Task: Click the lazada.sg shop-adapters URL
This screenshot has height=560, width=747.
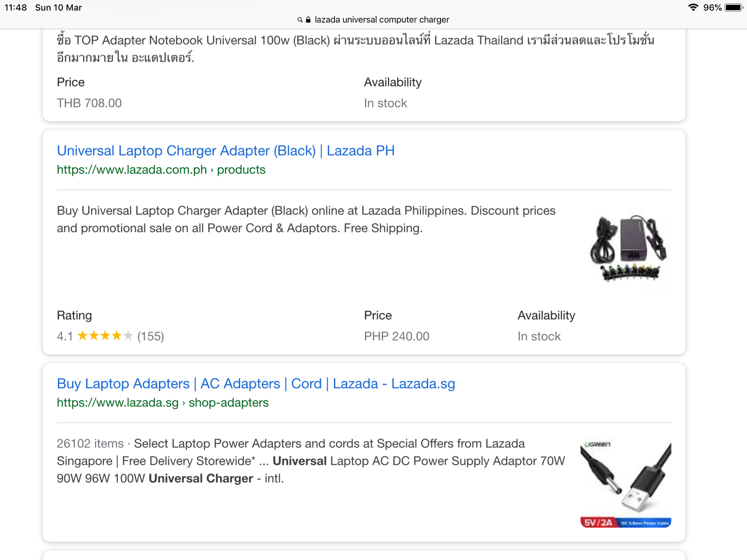Action: pos(162,402)
